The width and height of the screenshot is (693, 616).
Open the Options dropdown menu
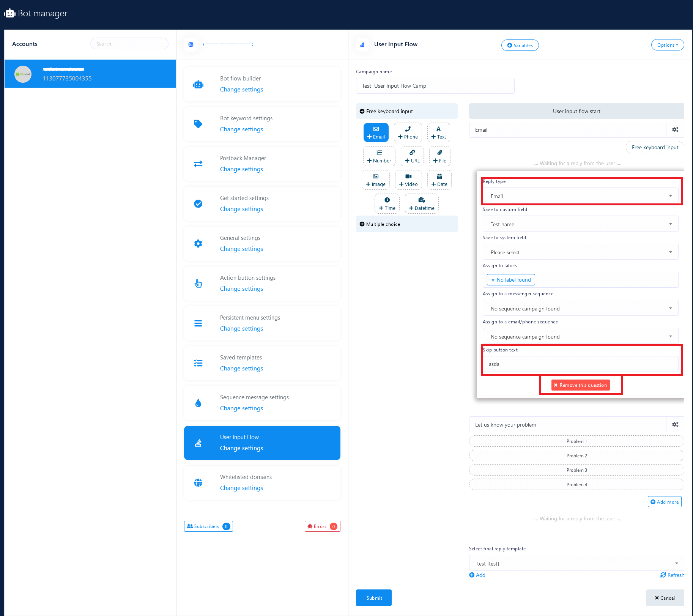pyautogui.click(x=667, y=45)
